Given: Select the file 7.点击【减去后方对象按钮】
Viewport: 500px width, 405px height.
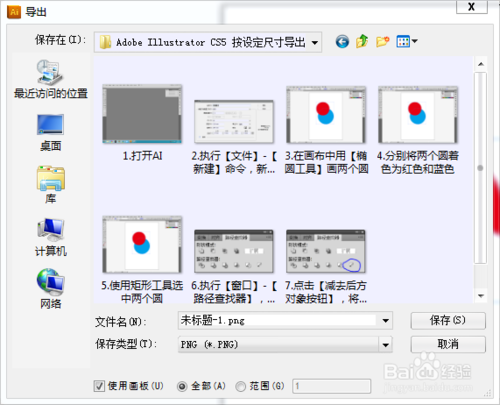Looking at the screenshot, I should click(326, 267).
